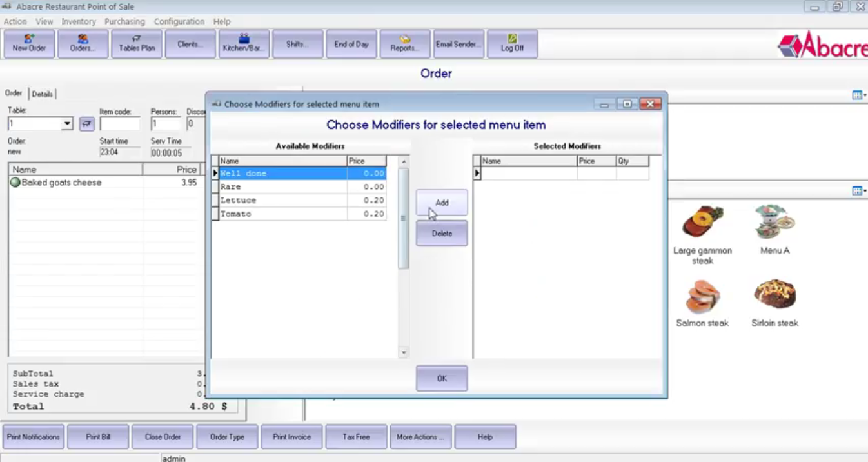
Task: Open the Inventory menu
Action: coord(79,21)
